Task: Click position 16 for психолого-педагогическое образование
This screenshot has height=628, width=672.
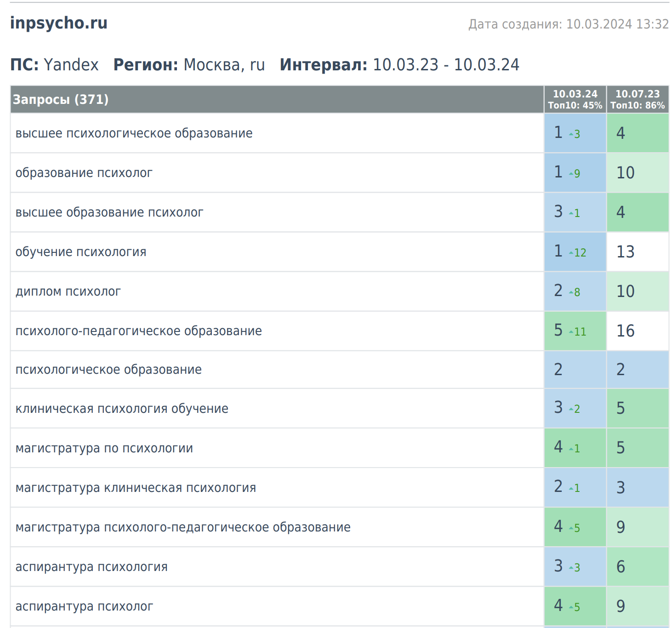Action: point(638,331)
